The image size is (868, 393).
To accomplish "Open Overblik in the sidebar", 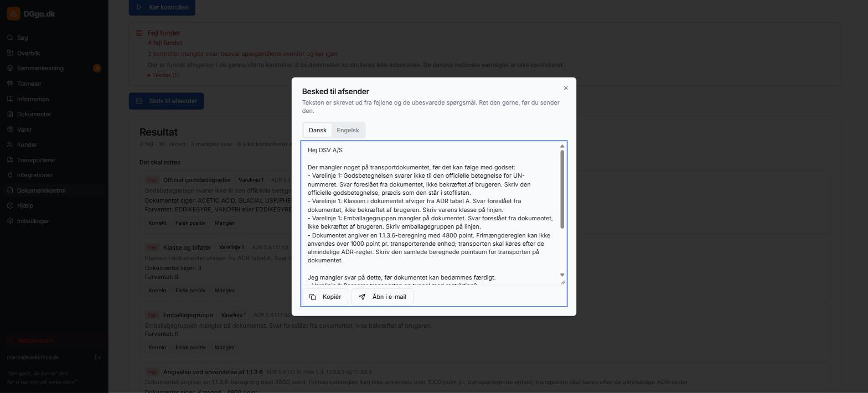I will (54, 53).
